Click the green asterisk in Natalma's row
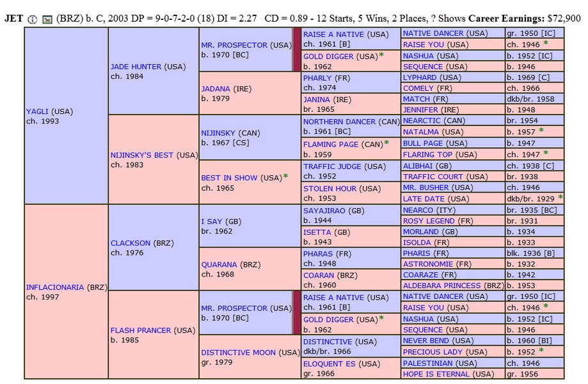 tap(541, 131)
